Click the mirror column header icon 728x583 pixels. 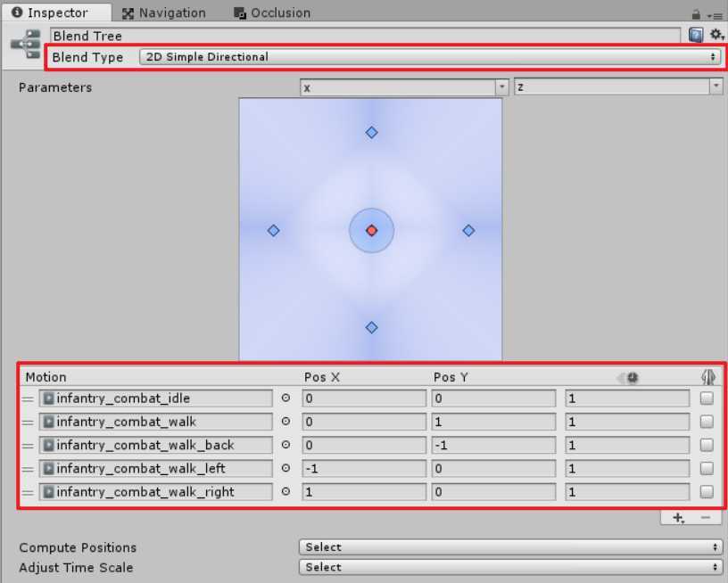point(707,377)
